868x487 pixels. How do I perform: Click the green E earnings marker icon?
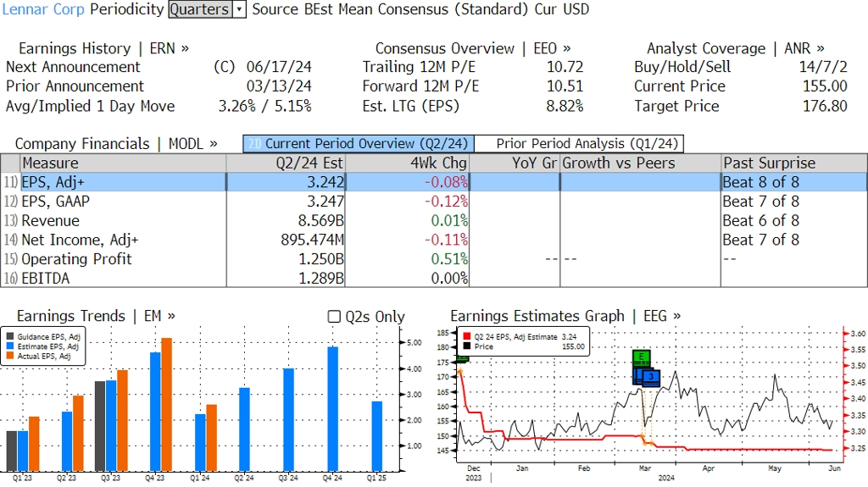coord(641,357)
